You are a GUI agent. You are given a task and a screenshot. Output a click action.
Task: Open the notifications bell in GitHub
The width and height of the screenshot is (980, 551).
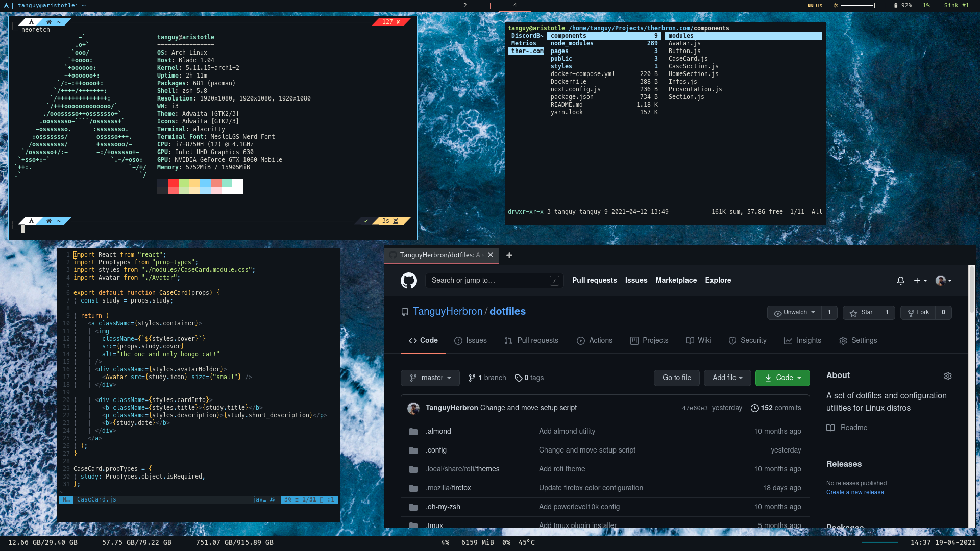[x=901, y=281]
